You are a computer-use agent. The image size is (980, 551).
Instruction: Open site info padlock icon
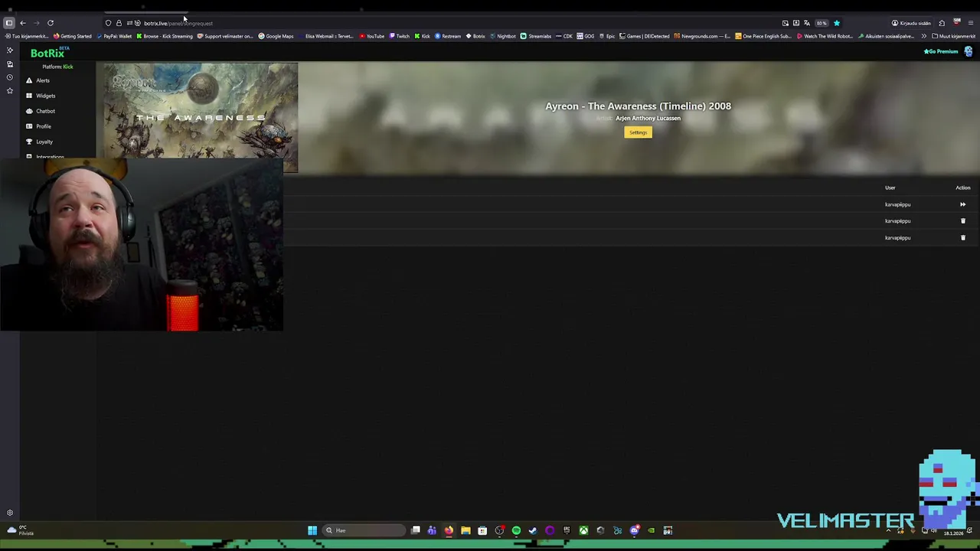click(119, 23)
